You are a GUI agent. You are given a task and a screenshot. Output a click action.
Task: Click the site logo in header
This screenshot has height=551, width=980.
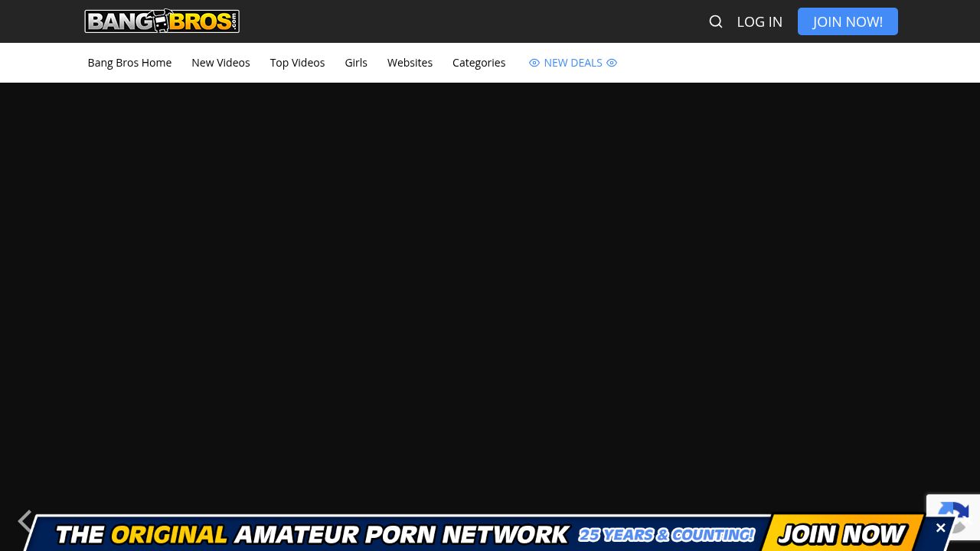(162, 21)
